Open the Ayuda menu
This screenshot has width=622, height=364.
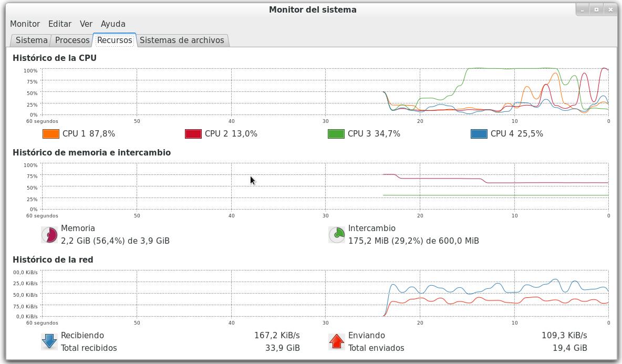point(113,24)
